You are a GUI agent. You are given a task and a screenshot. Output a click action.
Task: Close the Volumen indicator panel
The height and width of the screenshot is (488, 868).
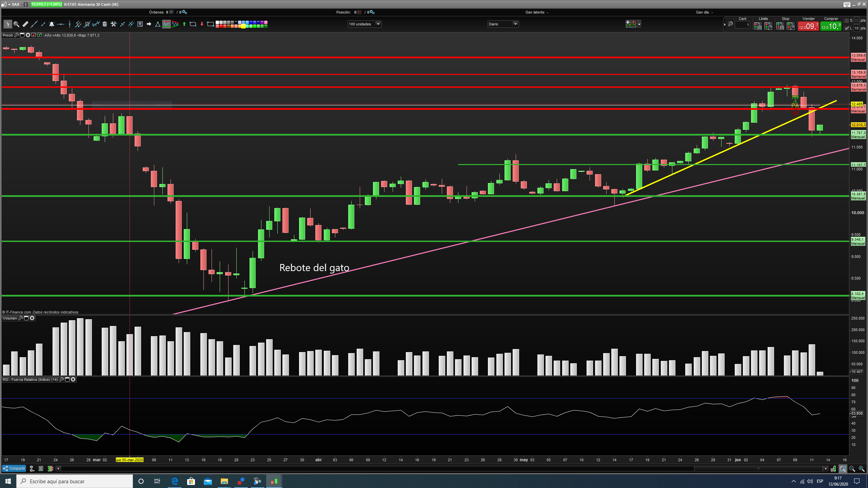[32, 318]
